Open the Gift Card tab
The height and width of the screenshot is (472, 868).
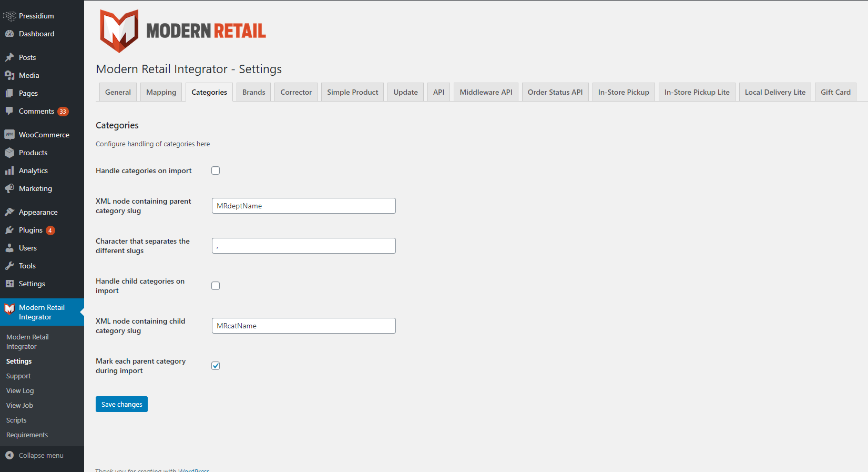tap(836, 92)
